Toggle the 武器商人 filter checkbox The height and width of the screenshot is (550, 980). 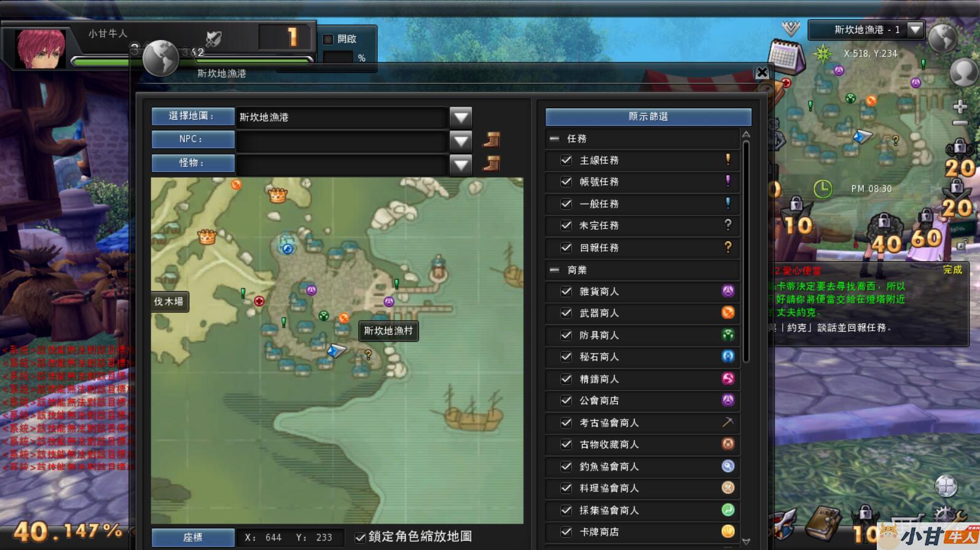point(566,313)
